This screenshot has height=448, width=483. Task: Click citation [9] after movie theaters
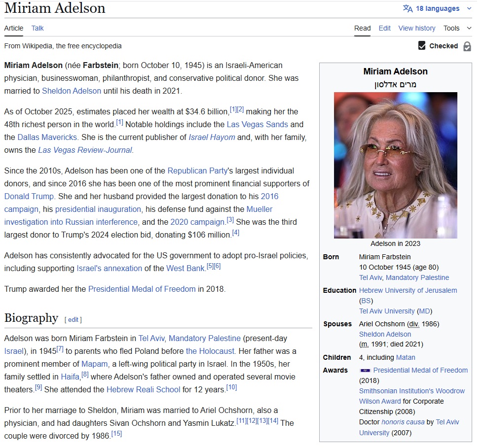[38, 387]
